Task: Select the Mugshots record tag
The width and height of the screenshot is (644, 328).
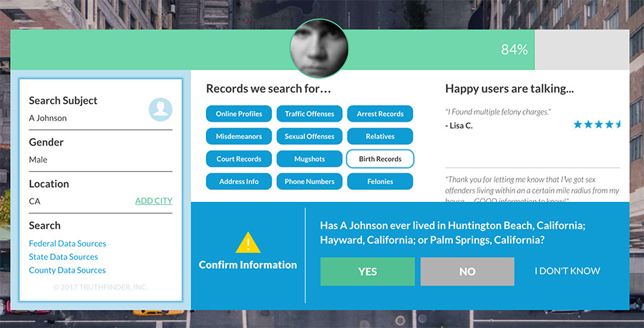Action: (309, 159)
